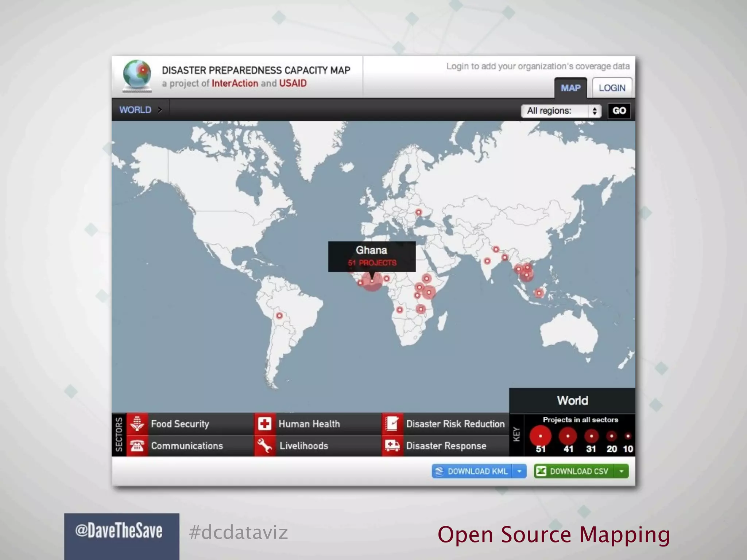This screenshot has width=747, height=560.
Task: Click the login prompt text
Action: point(538,66)
